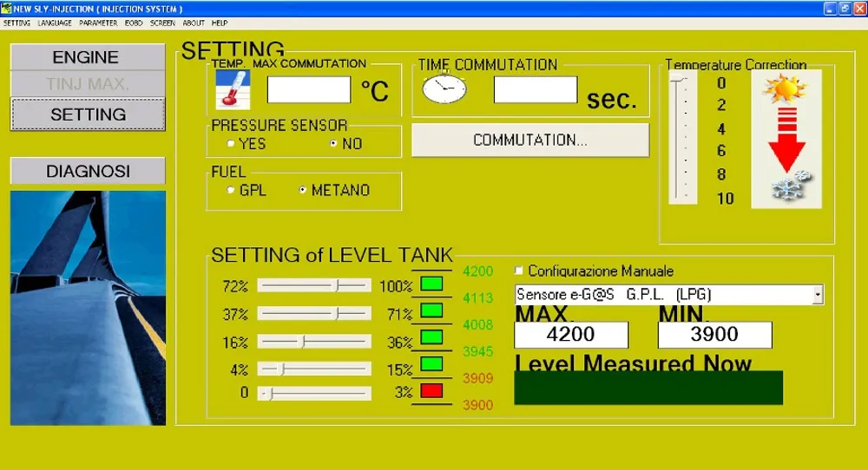The width and height of the screenshot is (868, 470).
Task: Click the MAX field showing 4200
Action: (x=571, y=335)
